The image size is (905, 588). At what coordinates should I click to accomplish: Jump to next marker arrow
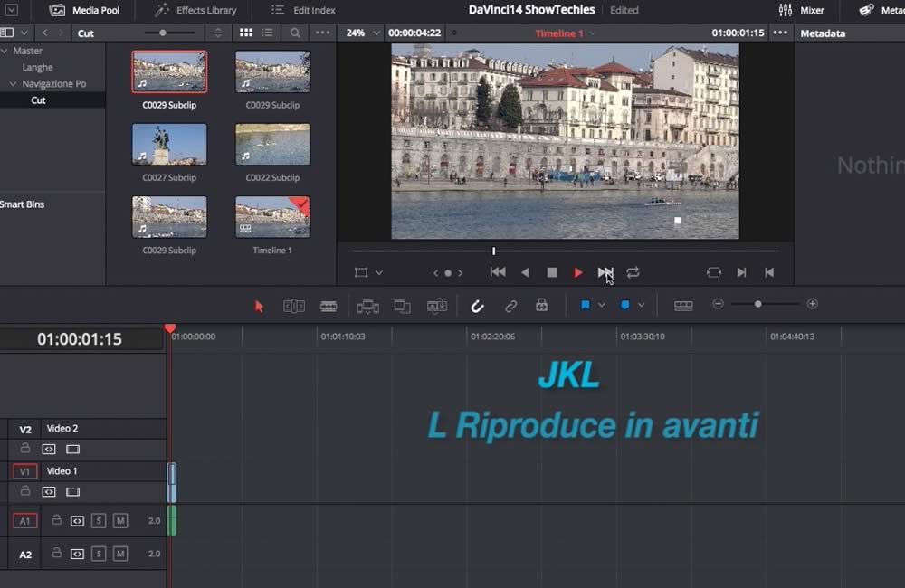pyautogui.click(x=461, y=273)
